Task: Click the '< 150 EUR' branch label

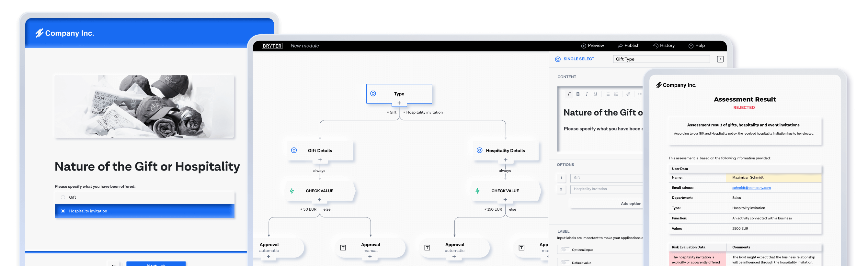Action: (x=493, y=209)
